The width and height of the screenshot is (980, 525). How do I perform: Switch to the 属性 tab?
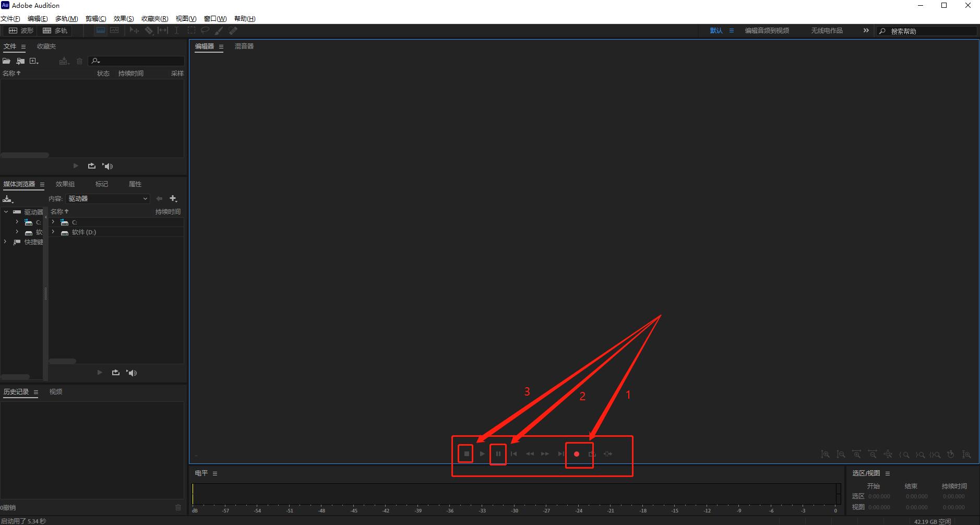(135, 184)
